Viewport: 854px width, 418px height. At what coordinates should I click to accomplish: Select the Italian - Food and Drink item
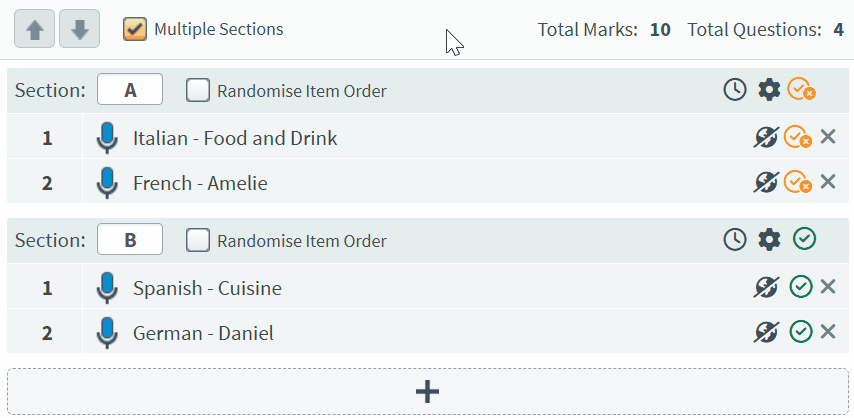(x=235, y=138)
